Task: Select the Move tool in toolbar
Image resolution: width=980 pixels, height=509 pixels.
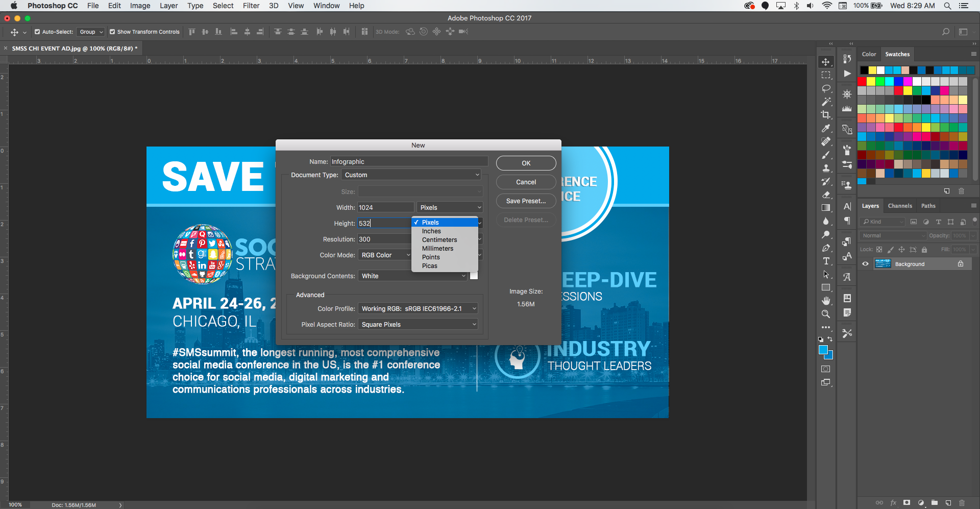Action: pos(826,62)
